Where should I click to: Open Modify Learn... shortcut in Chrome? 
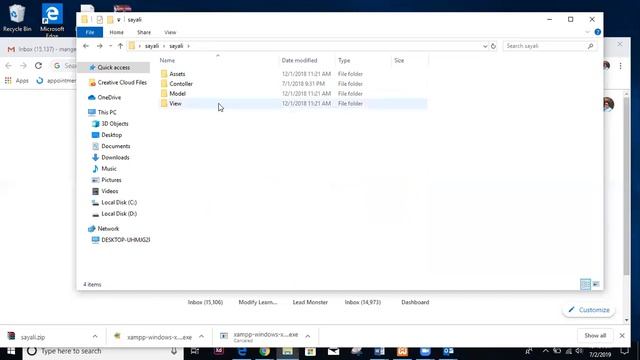click(x=258, y=302)
